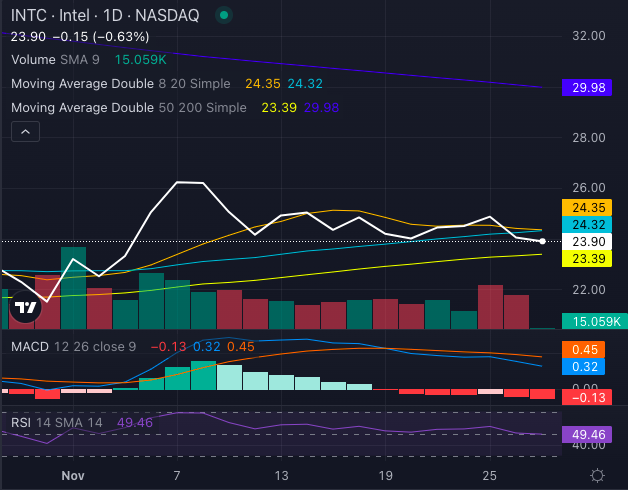This screenshot has width=628, height=490.
Task: Click the white last-price dot on chart line
Action: [x=542, y=241]
